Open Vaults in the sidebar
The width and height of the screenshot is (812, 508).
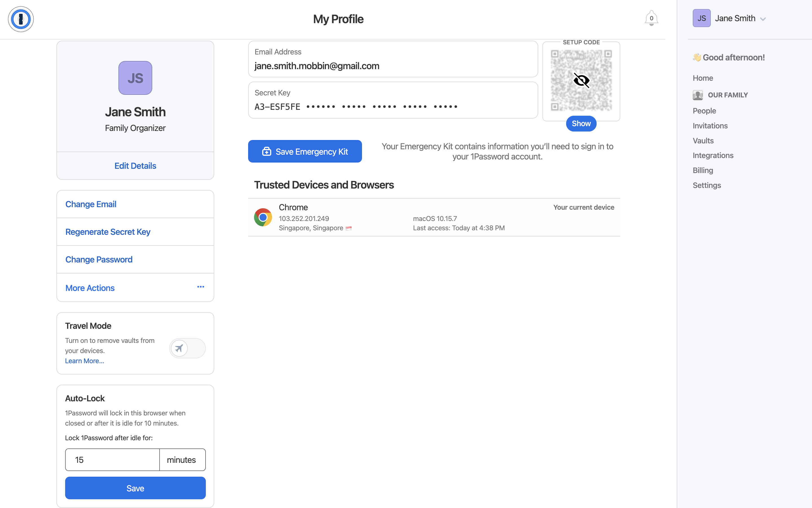click(x=703, y=141)
